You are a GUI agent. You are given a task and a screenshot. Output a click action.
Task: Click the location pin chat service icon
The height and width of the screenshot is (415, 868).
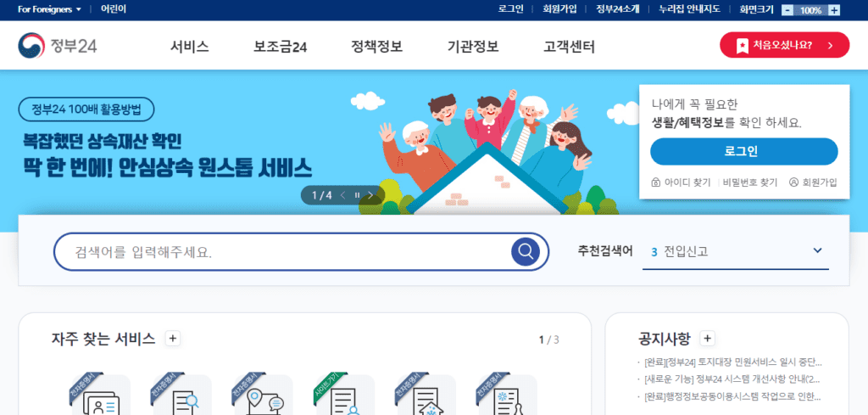[264, 395]
